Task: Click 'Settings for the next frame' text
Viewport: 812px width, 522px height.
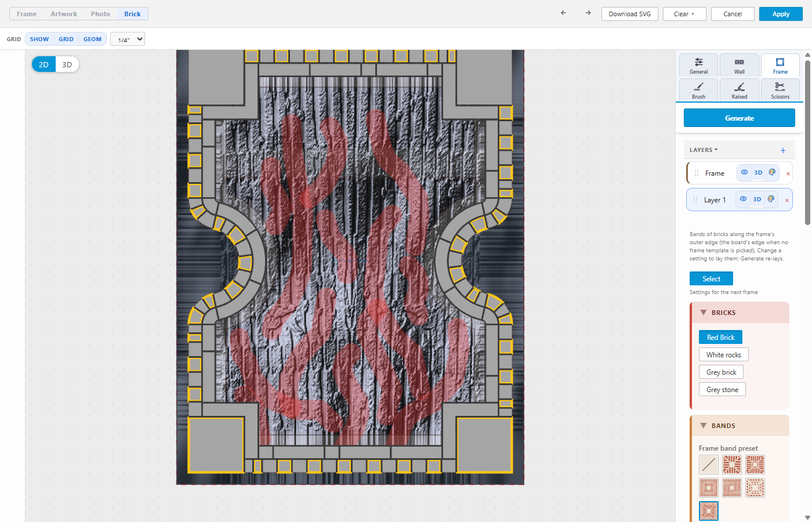Action: point(724,292)
